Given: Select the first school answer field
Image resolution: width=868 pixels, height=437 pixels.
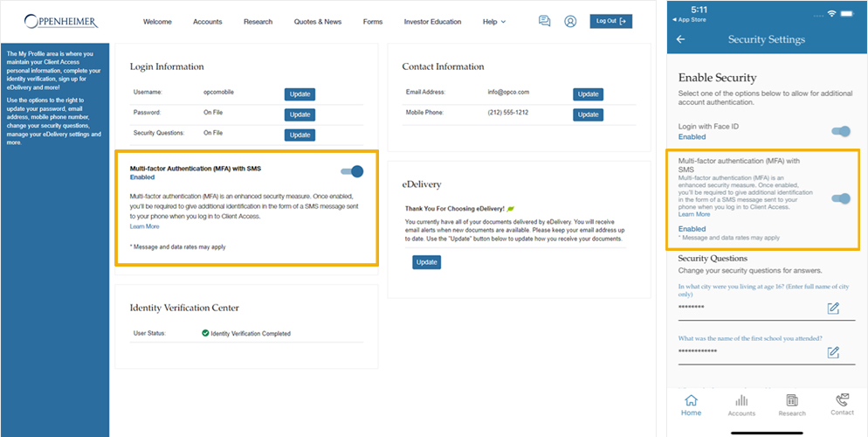Looking at the screenshot, I should [767, 353].
